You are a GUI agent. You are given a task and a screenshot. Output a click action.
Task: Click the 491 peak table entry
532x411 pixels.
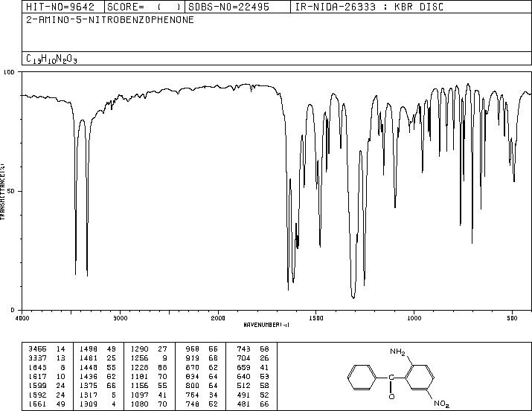[x=253, y=395]
